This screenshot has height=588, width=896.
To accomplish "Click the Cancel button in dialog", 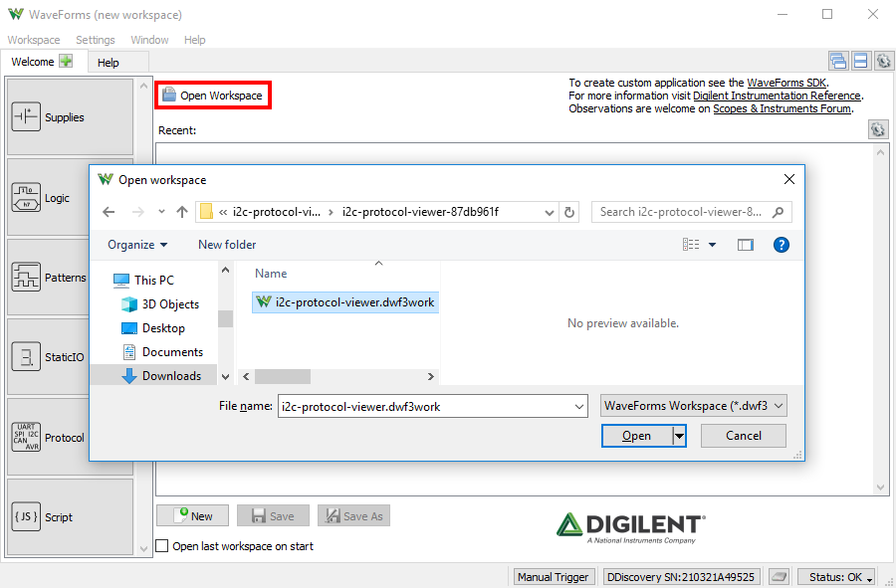I will point(744,436).
